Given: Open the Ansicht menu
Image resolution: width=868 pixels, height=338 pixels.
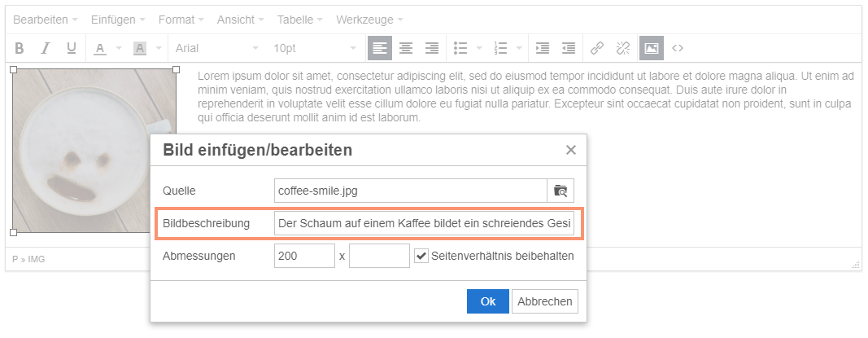Looking at the screenshot, I should (x=241, y=20).
